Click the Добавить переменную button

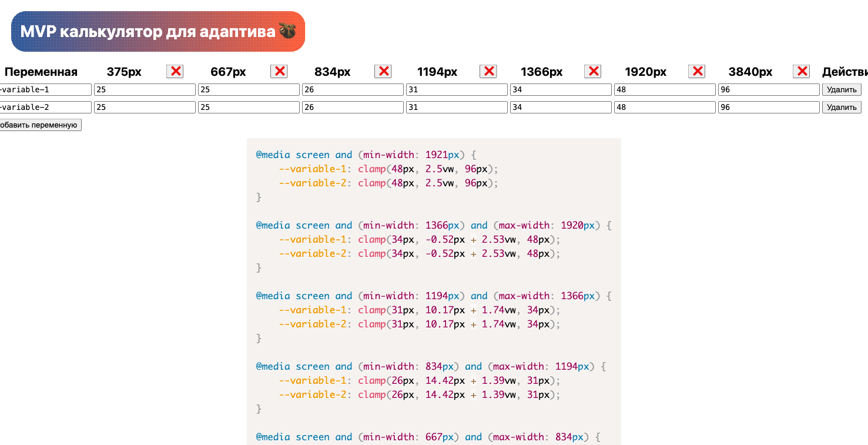point(39,125)
